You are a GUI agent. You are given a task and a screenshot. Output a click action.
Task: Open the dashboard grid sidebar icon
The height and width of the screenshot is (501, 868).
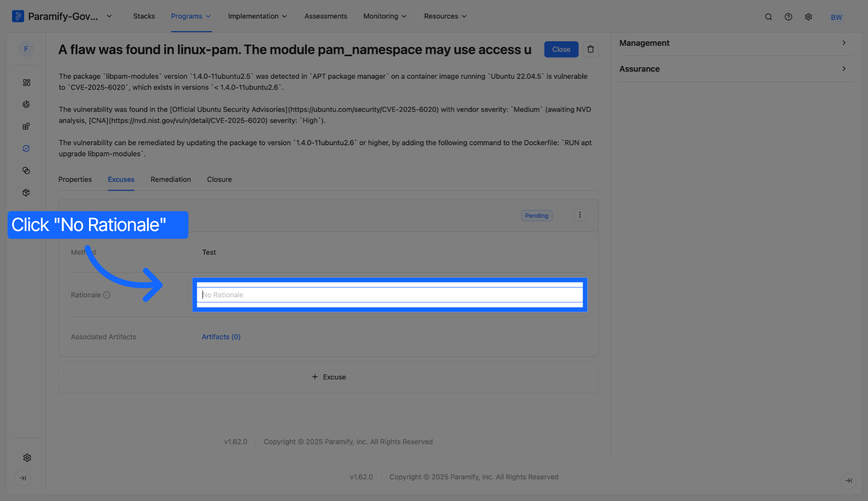(26, 83)
